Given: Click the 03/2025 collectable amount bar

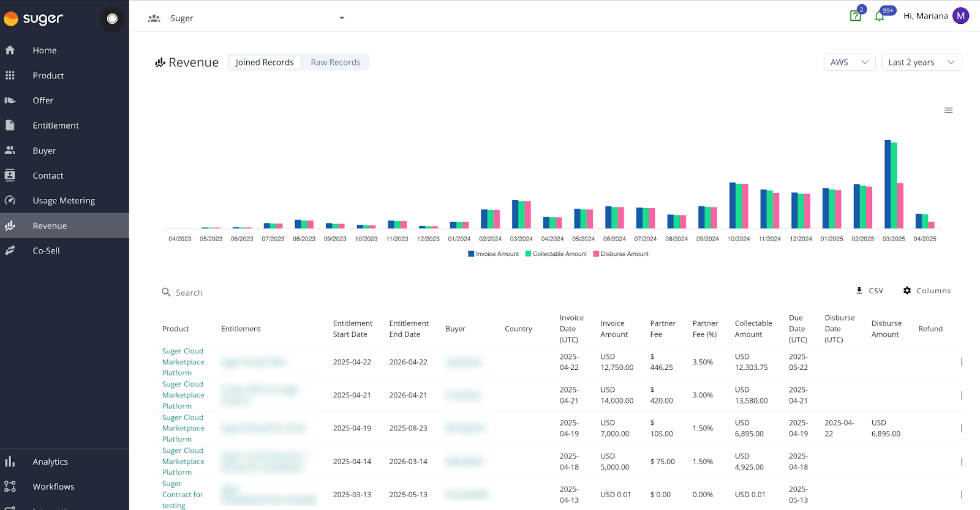Looking at the screenshot, I should pos(894,186).
